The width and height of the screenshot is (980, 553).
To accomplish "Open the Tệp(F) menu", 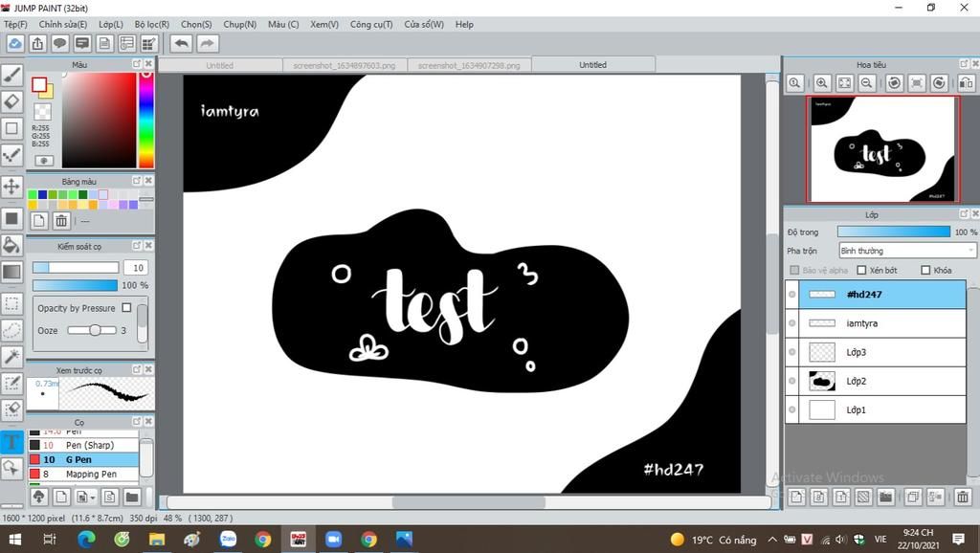I will tap(15, 24).
